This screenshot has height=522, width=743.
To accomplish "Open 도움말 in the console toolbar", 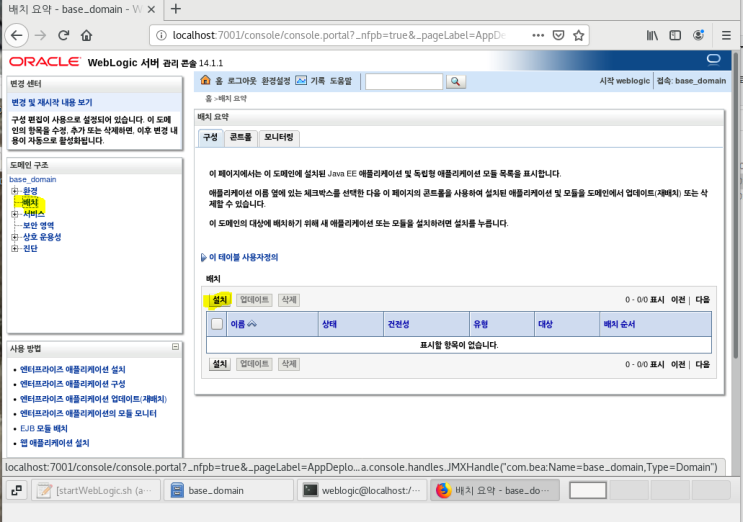I will [x=341, y=81].
